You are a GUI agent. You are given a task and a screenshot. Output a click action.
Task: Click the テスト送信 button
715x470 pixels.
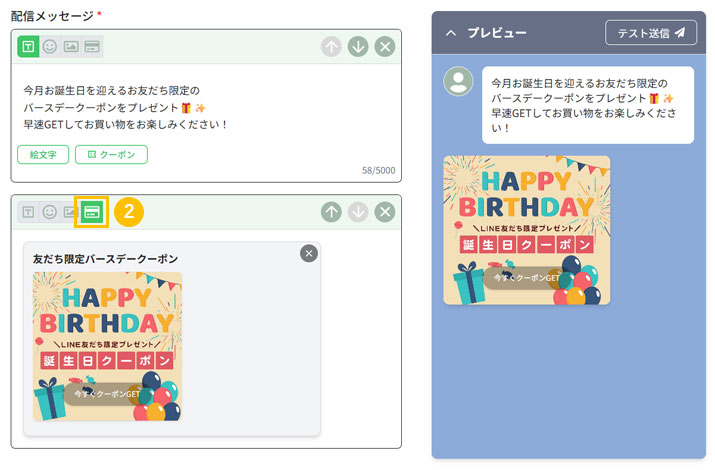pos(650,33)
